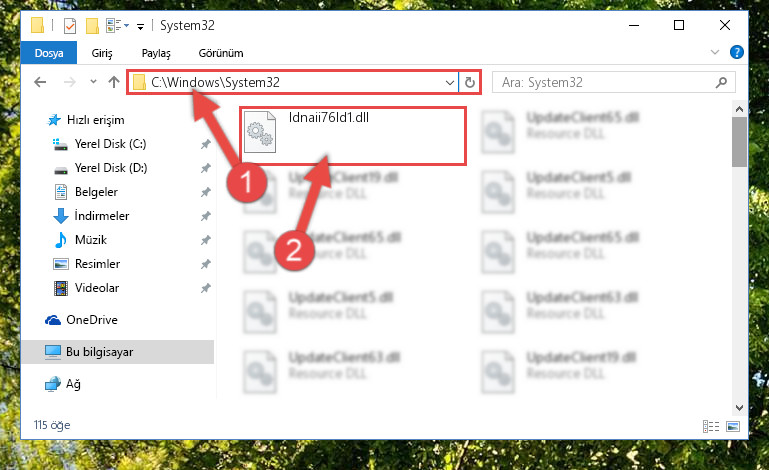Open the Customize Quick Access Toolbar dropdown
The image size is (769, 470).
click(x=140, y=26)
